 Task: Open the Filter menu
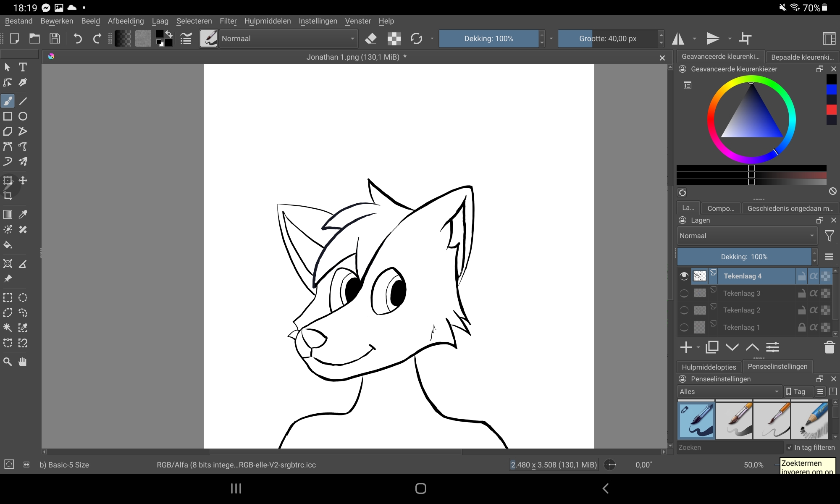point(228,21)
